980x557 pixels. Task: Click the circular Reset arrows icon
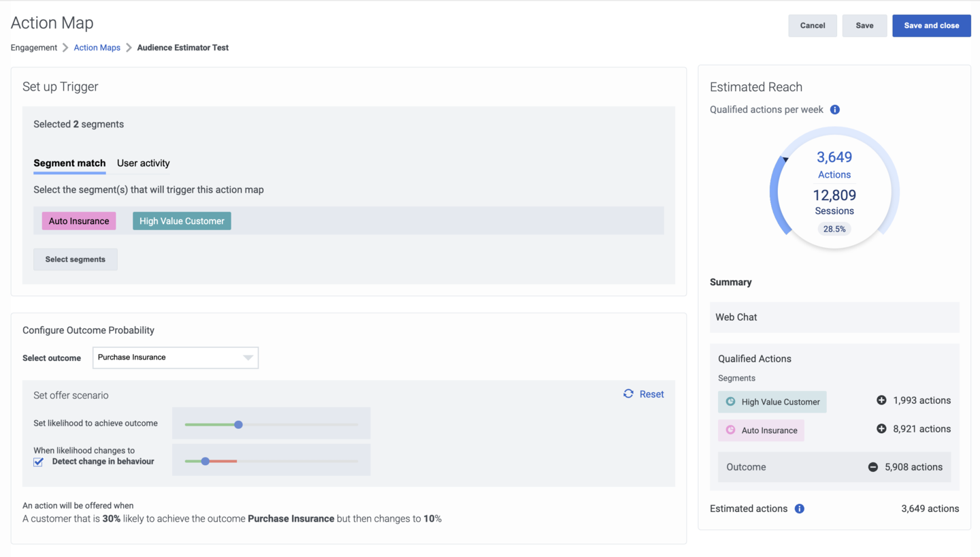[628, 394]
